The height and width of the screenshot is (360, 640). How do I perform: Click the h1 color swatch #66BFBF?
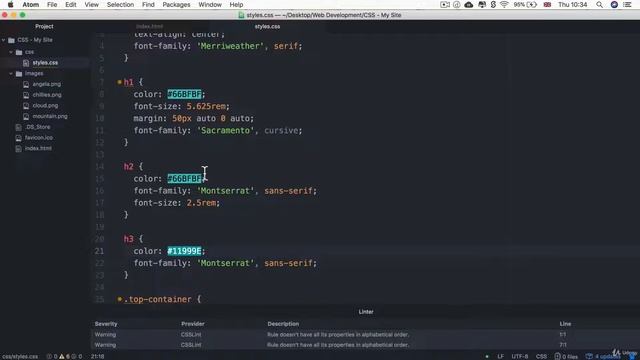(184, 94)
